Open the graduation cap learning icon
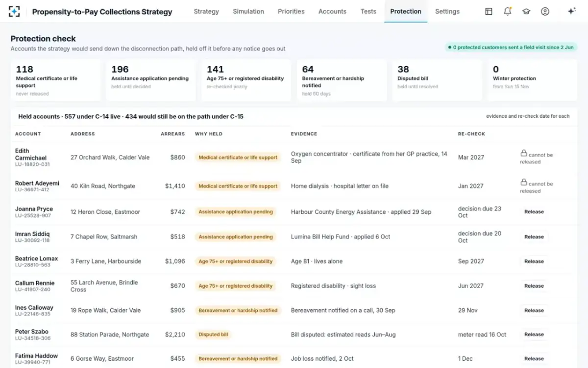This screenshot has width=588, height=368. pos(526,11)
